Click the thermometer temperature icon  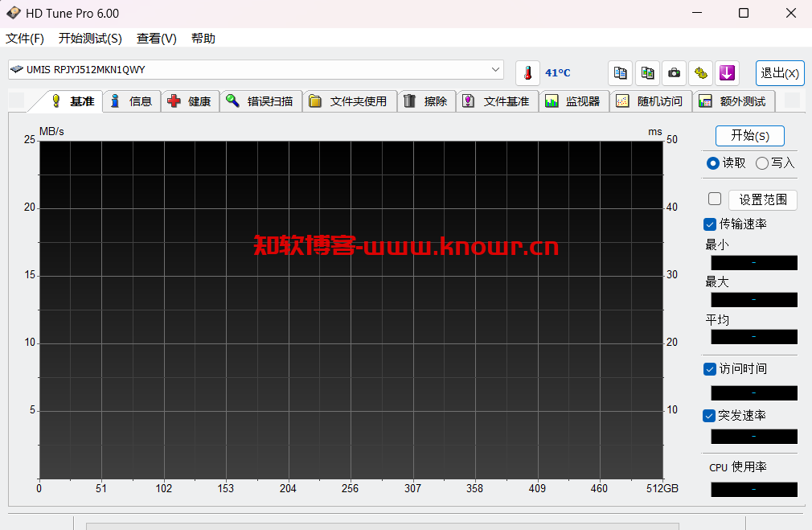coord(527,73)
